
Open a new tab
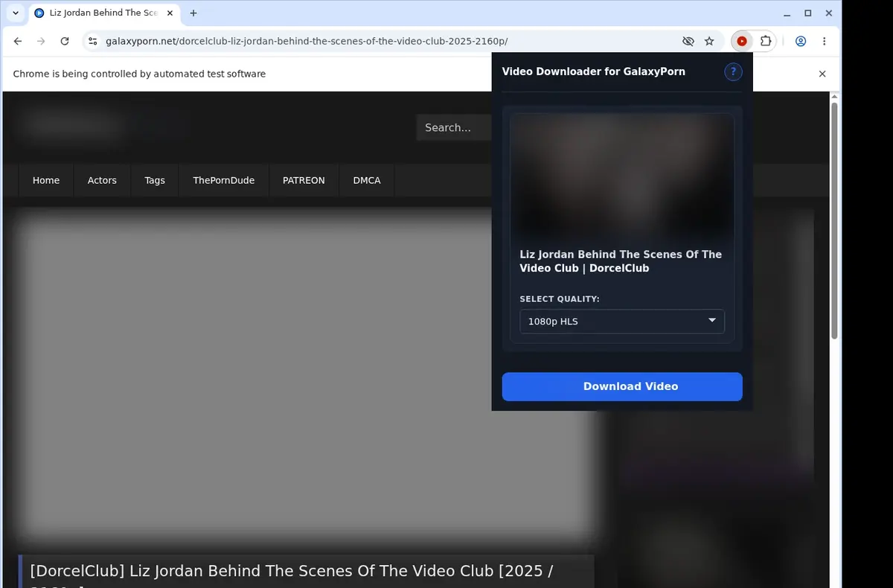point(193,13)
